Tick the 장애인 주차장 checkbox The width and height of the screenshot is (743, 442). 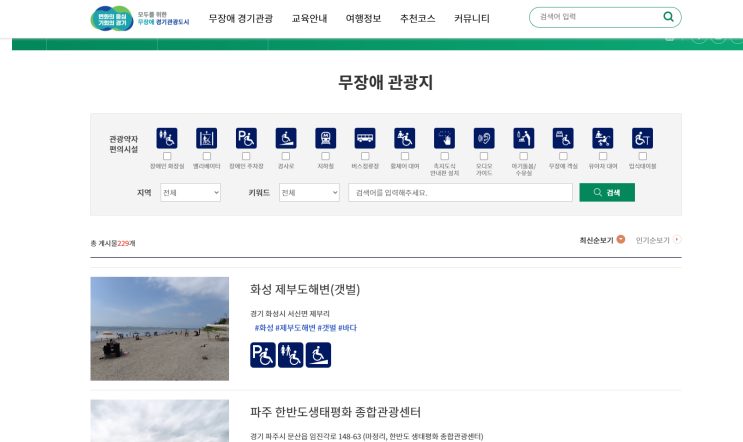246,156
